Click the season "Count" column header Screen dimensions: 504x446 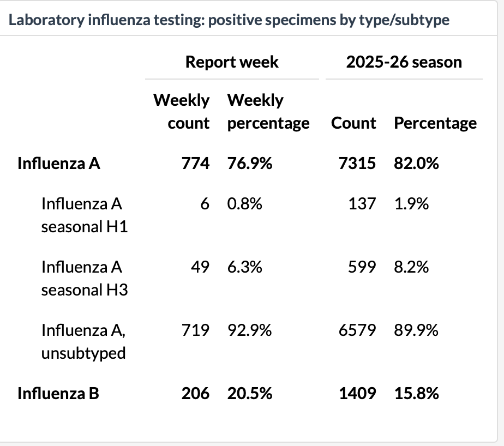click(x=353, y=123)
